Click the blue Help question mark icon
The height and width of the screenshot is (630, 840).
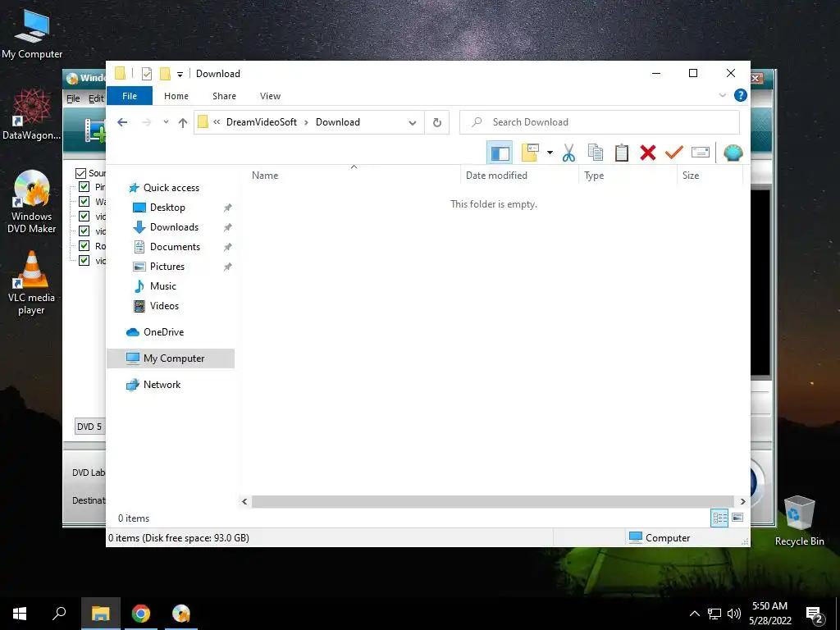tap(741, 95)
